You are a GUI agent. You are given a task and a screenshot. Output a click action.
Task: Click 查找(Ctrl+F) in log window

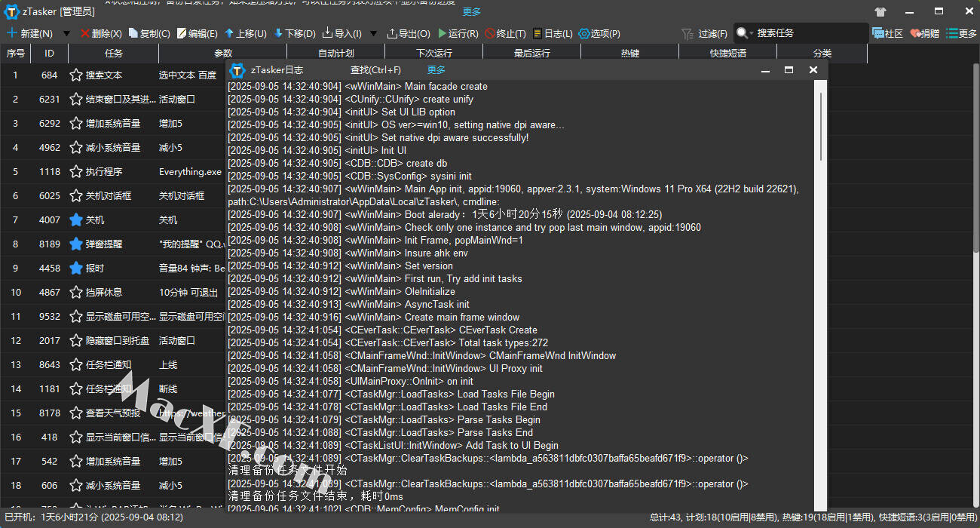(x=375, y=70)
